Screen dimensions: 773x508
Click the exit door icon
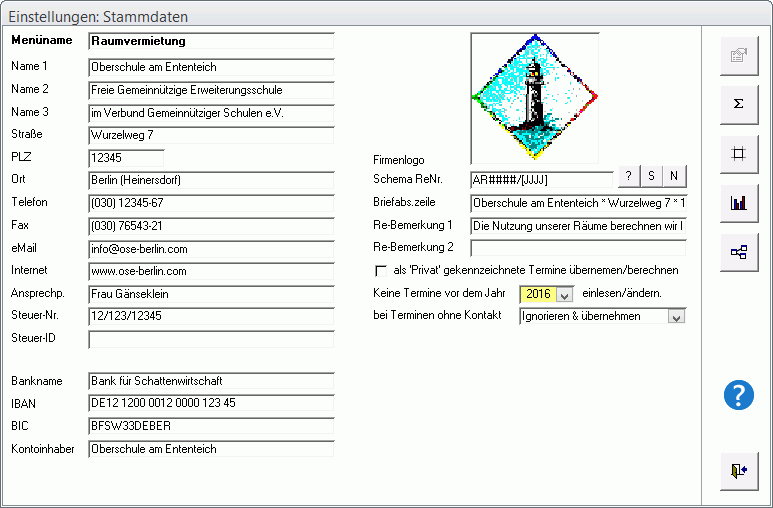pyautogui.click(x=739, y=471)
